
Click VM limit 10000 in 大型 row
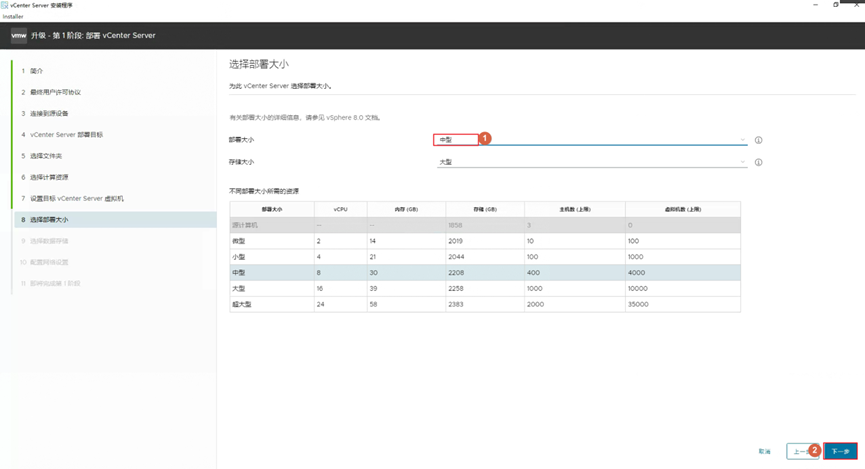coord(638,289)
